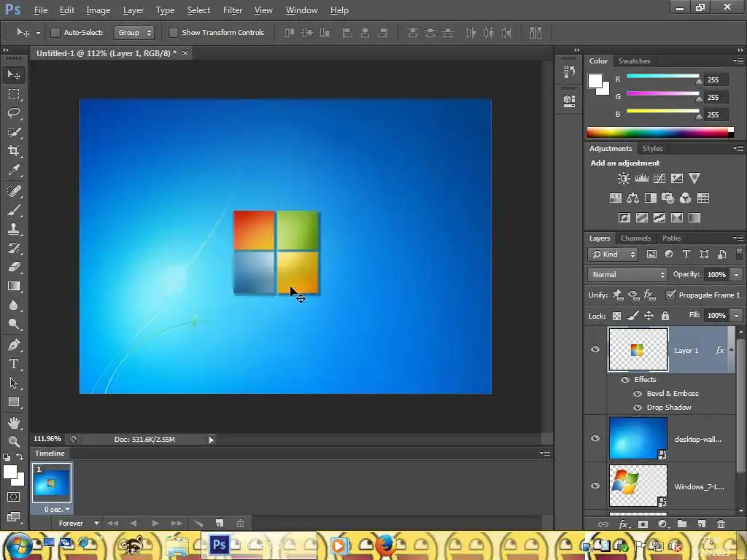Image resolution: width=747 pixels, height=560 pixels.
Task: Select the Crop tool
Action: [14, 151]
